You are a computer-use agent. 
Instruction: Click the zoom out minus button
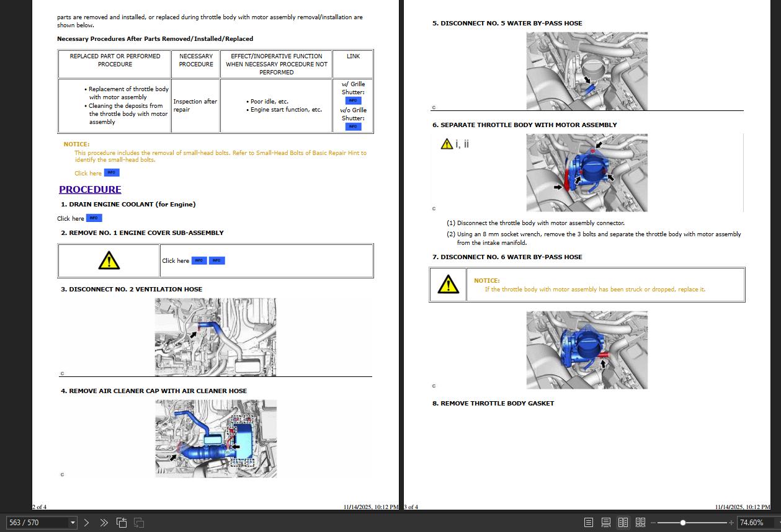(x=653, y=523)
